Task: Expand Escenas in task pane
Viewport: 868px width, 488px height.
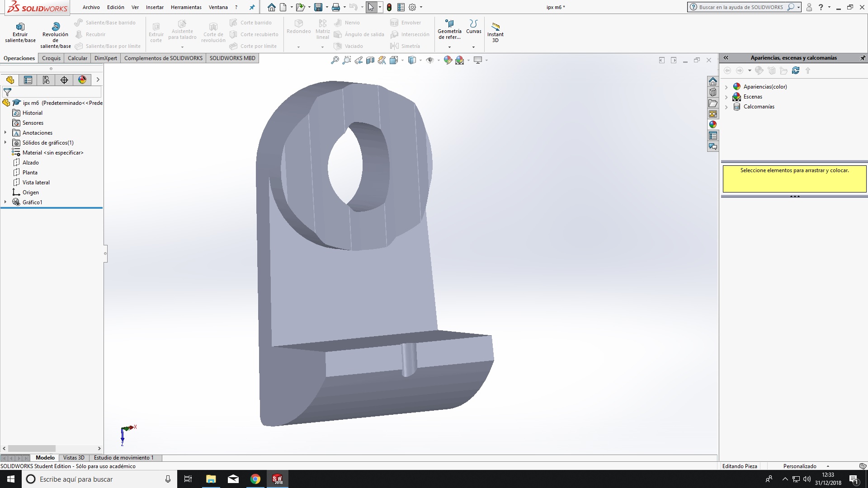Action: pos(726,97)
